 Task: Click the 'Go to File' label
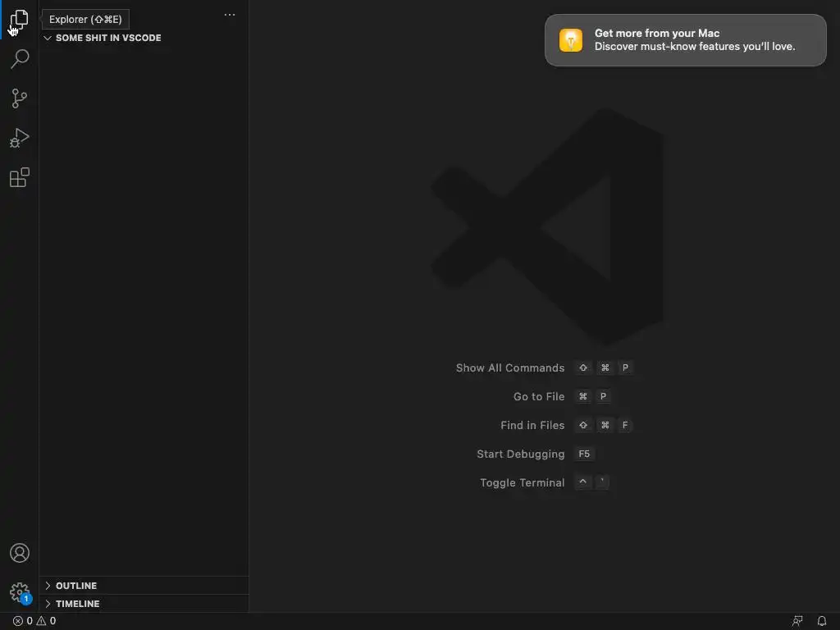pos(539,396)
